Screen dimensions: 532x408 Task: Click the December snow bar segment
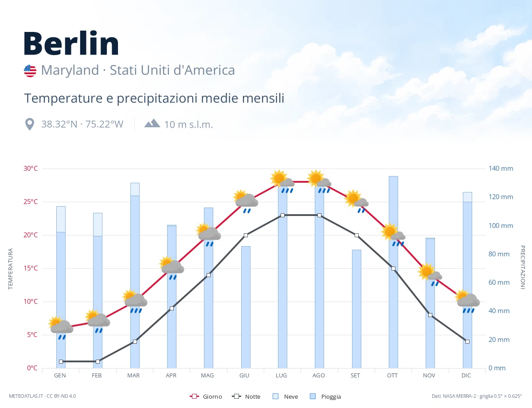[x=467, y=197]
